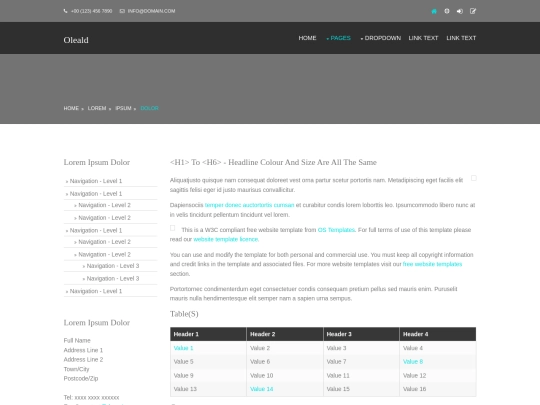Screen dimensions: 540x405
Task: Click the telephone number in top bar
Action: point(91,11)
